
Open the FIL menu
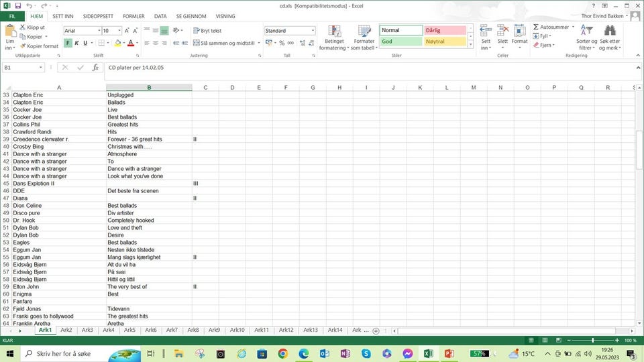pos(12,16)
